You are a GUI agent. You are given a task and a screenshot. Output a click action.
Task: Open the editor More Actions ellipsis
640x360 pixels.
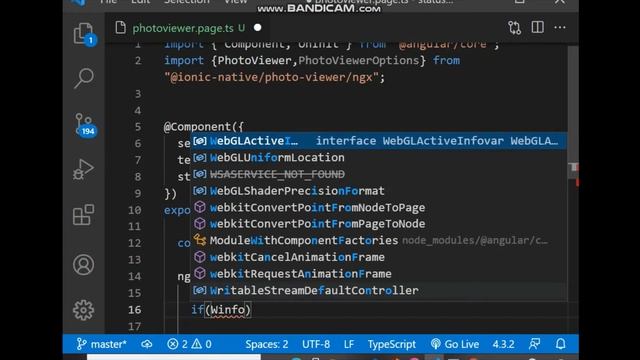560,27
